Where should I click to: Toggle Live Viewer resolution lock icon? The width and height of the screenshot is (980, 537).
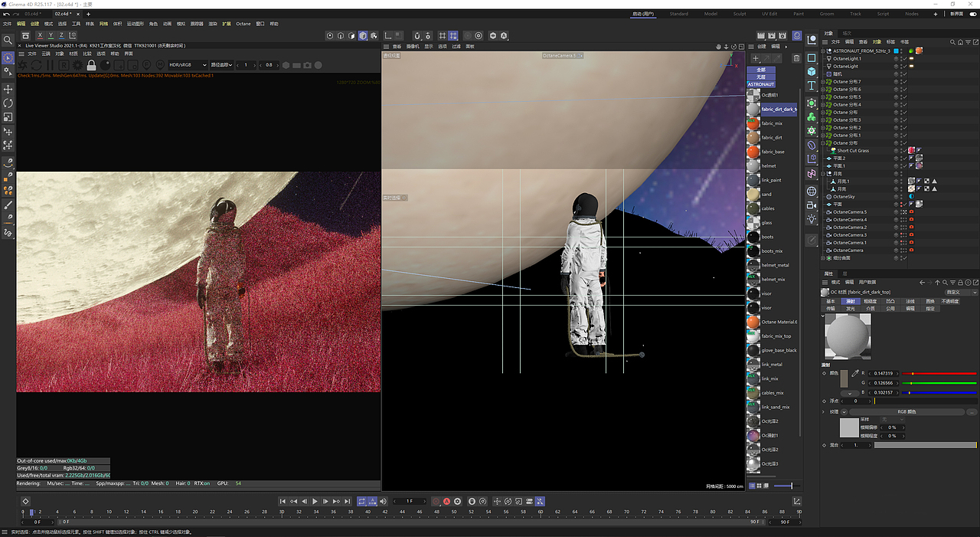(91, 65)
